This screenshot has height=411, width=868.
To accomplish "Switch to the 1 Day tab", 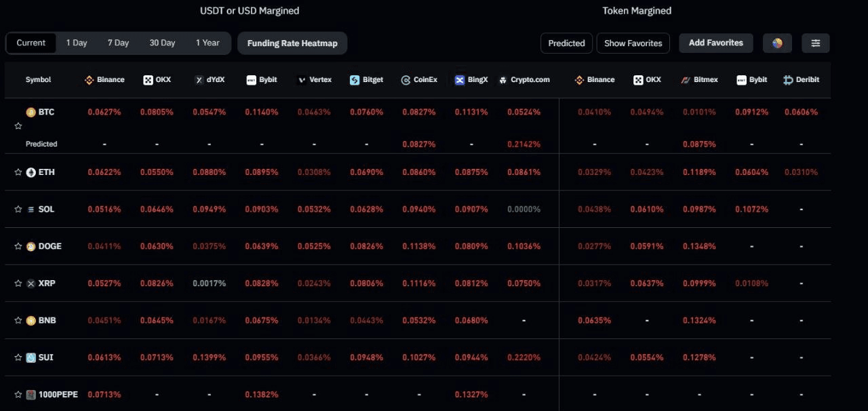I will click(x=77, y=43).
